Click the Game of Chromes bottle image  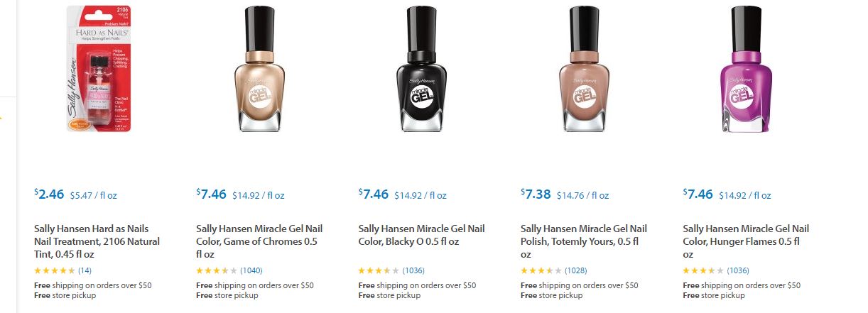[259, 69]
